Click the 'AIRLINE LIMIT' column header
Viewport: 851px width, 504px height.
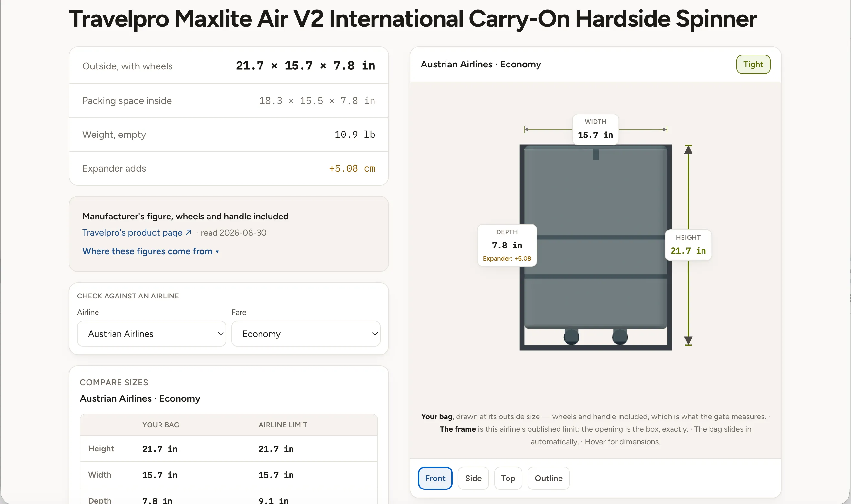pyautogui.click(x=283, y=425)
